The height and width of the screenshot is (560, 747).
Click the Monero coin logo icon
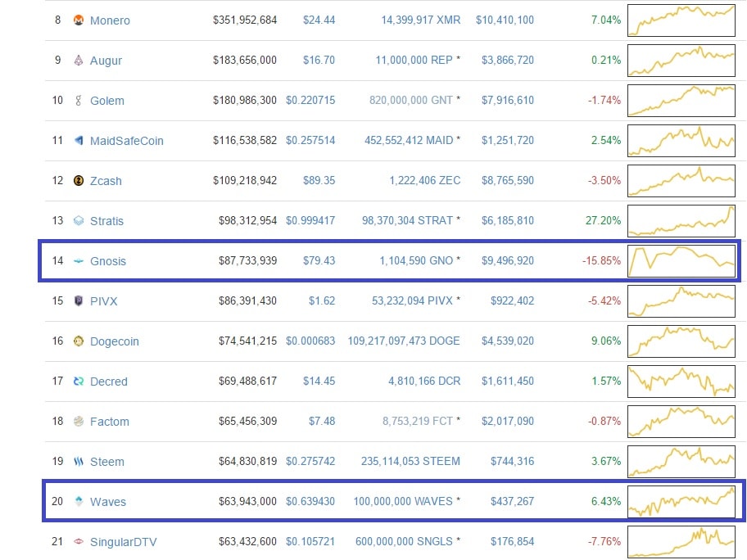pos(79,20)
